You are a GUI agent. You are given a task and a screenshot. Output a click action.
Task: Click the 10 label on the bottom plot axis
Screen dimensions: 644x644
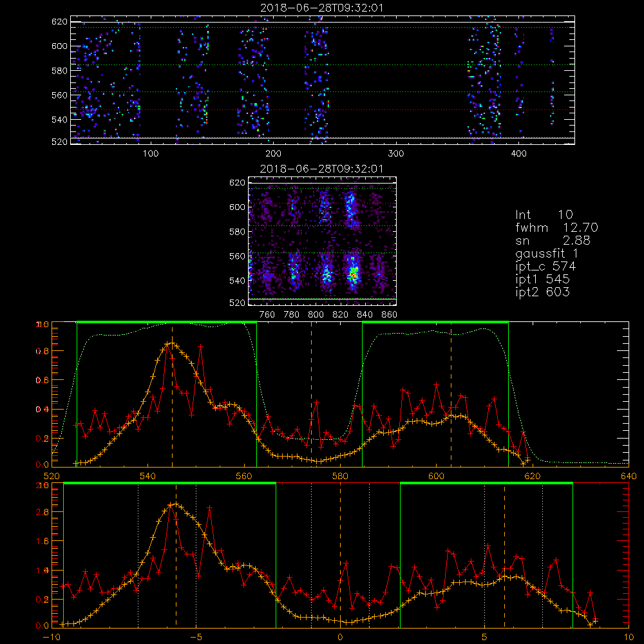629,637
